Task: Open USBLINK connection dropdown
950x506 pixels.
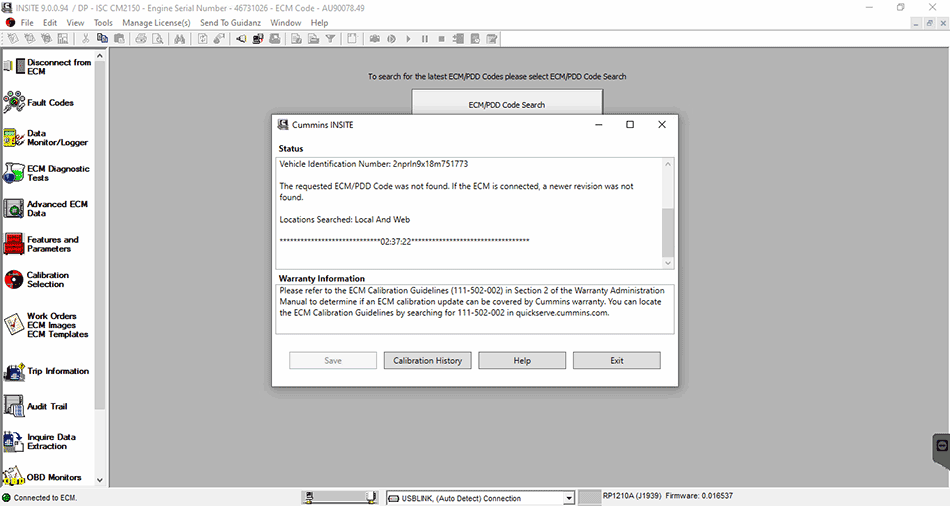Action: (x=568, y=498)
